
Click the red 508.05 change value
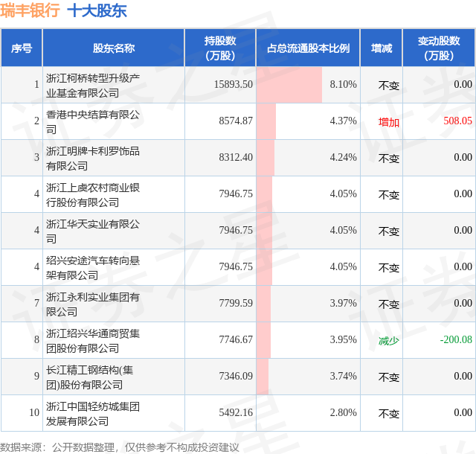(457, 121)
